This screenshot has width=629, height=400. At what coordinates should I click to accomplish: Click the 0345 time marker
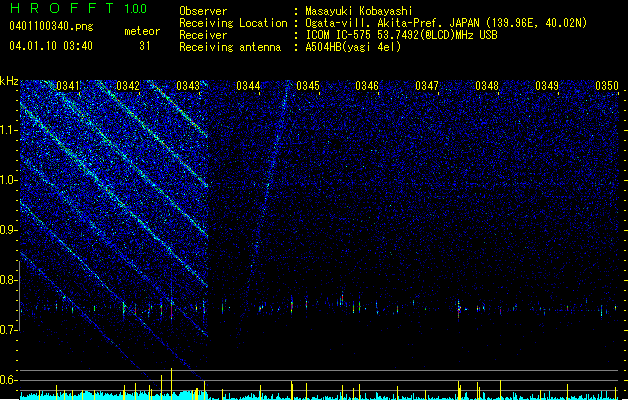pyautogui.click(x=308, y=86)
